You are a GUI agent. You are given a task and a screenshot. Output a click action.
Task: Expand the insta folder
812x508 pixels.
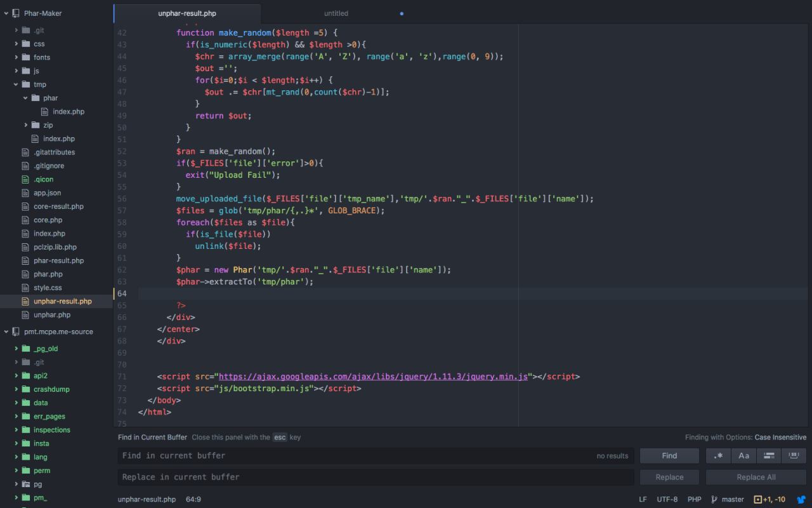pyautogui.click(x=16, y=443)
